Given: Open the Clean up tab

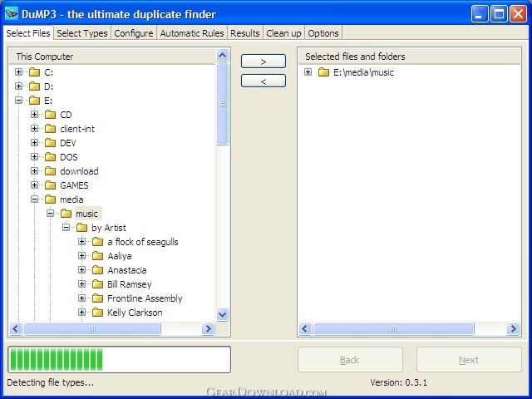Looking at the screenshot, I should tap(283, 33).
